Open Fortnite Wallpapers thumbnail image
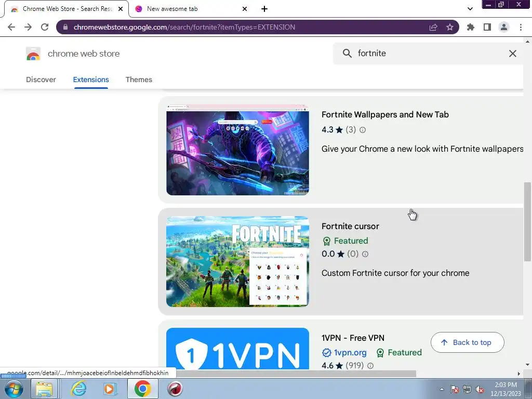This screenshot has height=399, width=532. pyautogui.click(x=237, y=150)
